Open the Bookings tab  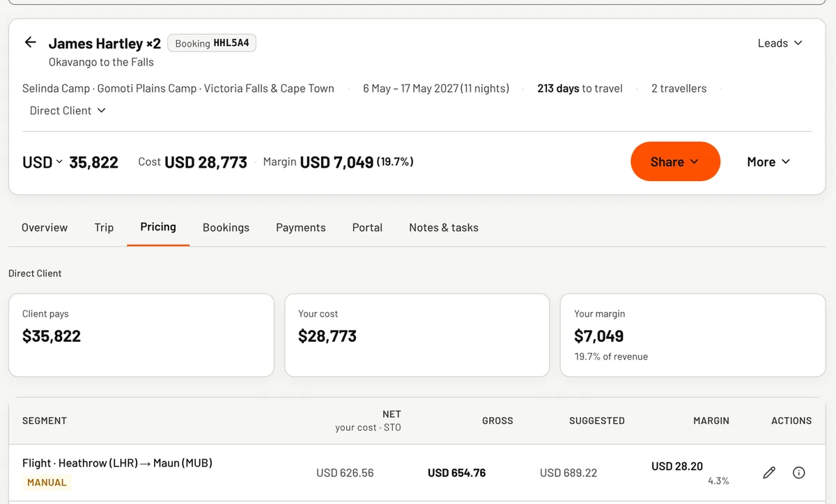coord(226,228)
